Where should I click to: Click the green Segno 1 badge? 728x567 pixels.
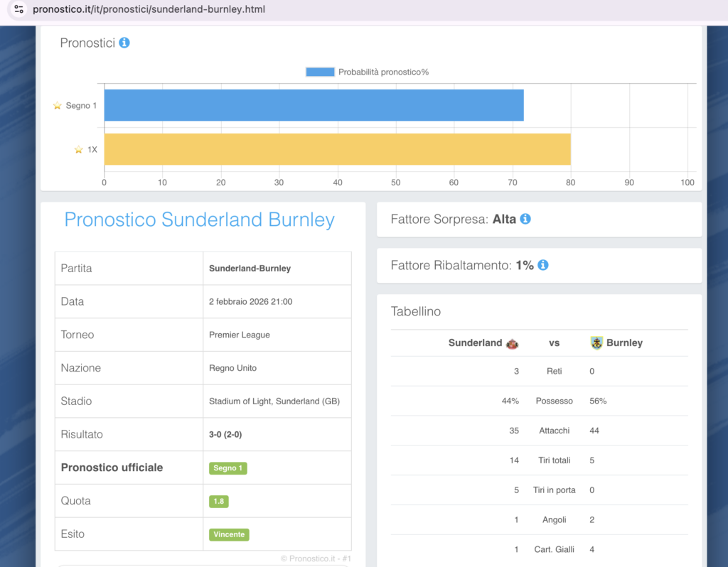[228, 468]
